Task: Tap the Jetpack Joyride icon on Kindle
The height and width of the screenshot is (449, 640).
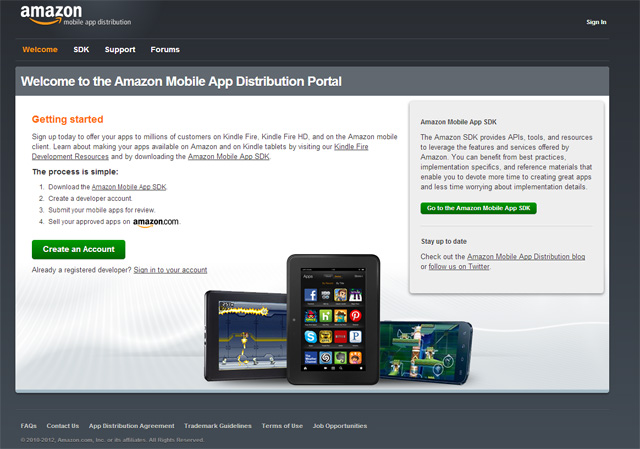Action: point(340,295)
